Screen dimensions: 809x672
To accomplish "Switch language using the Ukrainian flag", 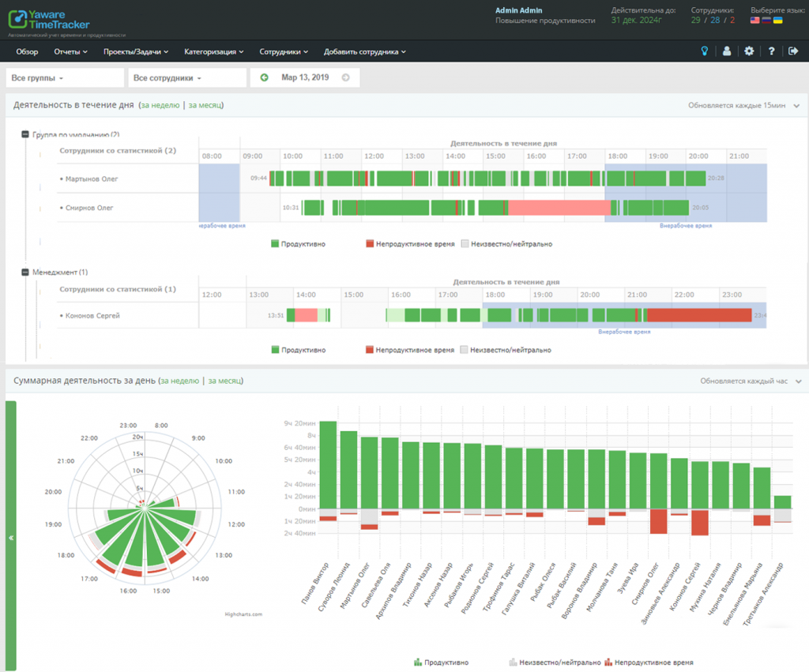I will [x=777, y=20].
